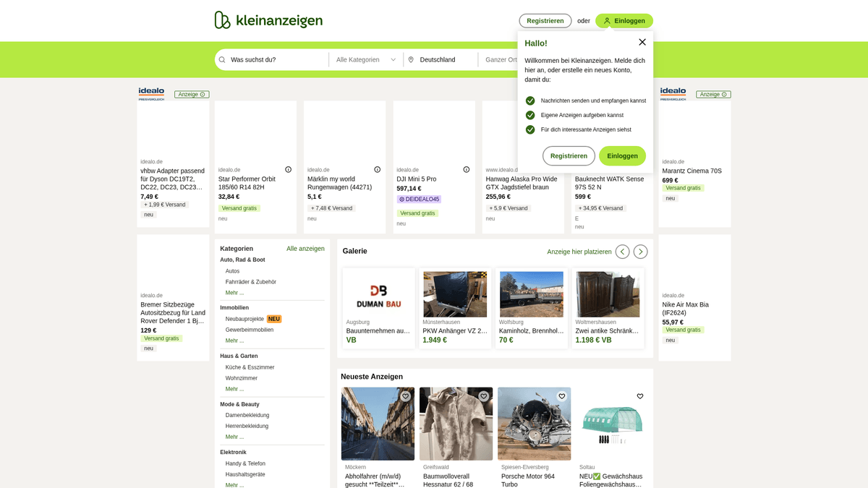This screenshot has width=868, height=488.
Task: Open info icon on Star Performer ad
Action: pos(288,170)
